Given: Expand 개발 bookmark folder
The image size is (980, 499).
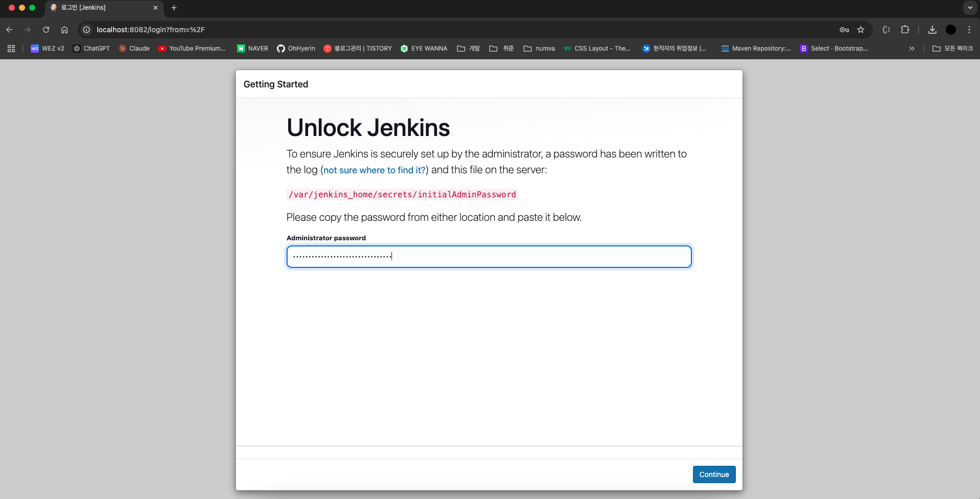Looking at the screenshot, I should [x=469, y=49].
